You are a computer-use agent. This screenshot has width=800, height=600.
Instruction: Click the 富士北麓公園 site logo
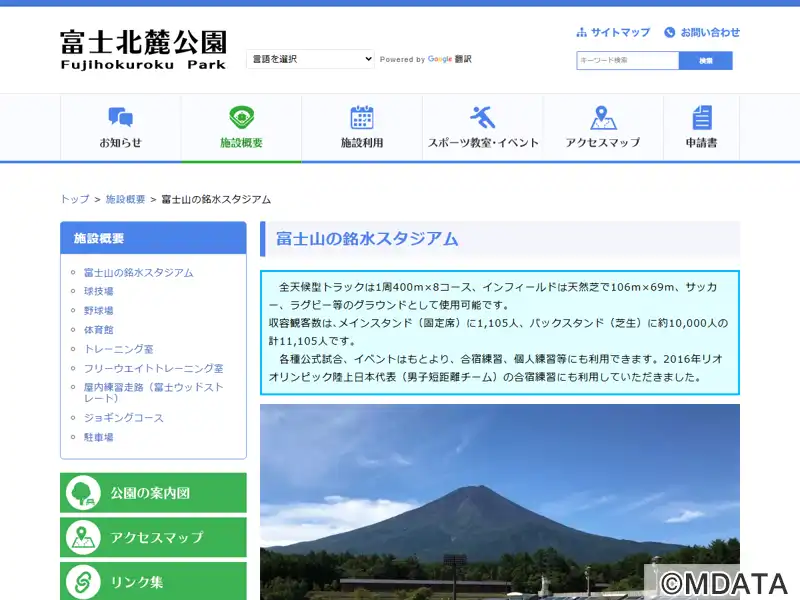tap(143, 50)
